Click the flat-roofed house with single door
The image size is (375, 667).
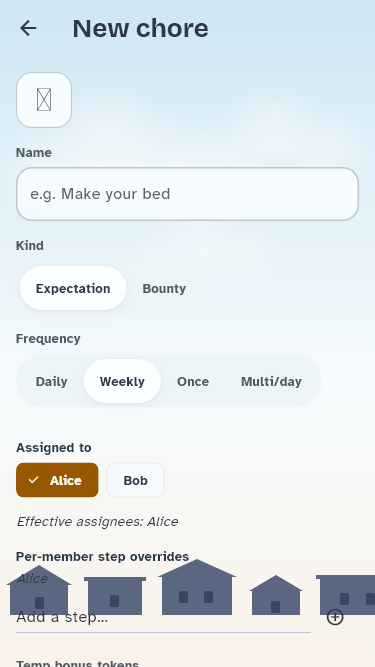[x=115, y=596]
